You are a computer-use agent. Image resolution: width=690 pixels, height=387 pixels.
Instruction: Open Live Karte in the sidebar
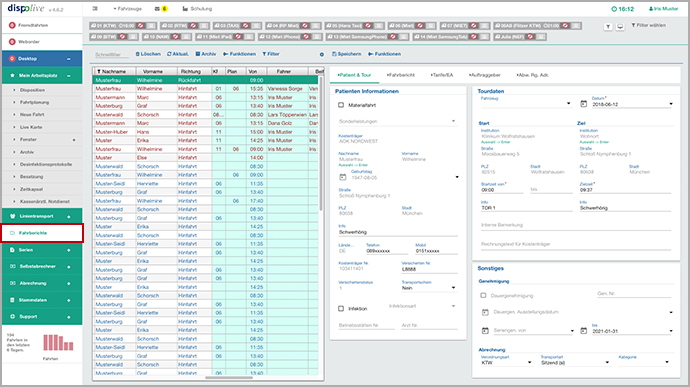[31, 127]
